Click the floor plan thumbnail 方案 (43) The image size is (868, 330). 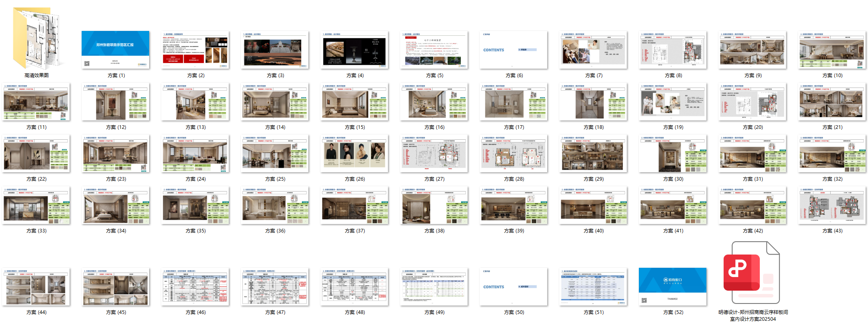tap(832, 205)
